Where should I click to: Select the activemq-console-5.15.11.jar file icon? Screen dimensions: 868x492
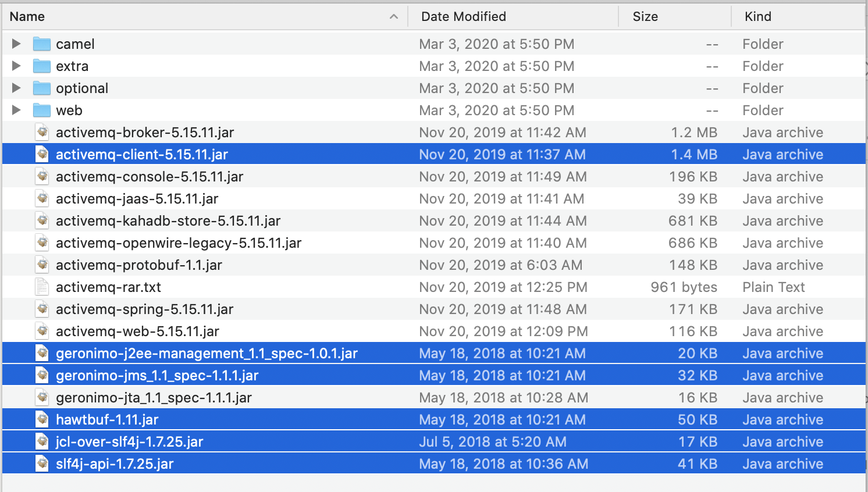[x=42, y=176]
